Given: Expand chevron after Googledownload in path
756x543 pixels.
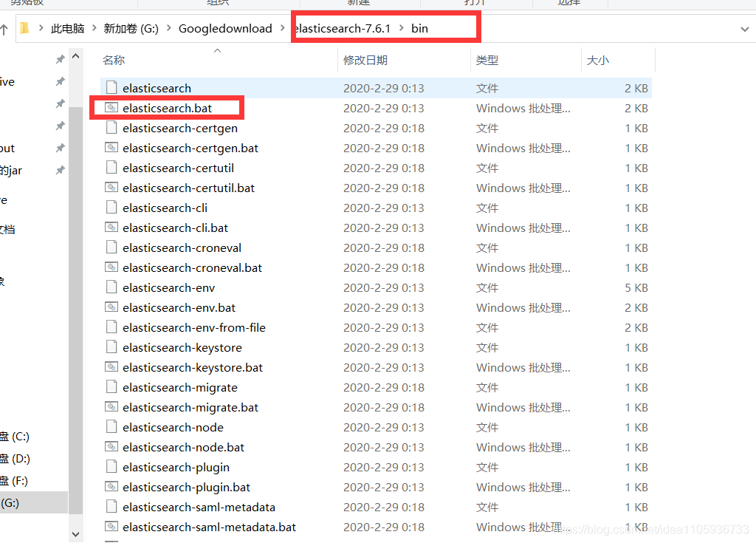Looking at the screenshot, I should [x=283, y=29].
